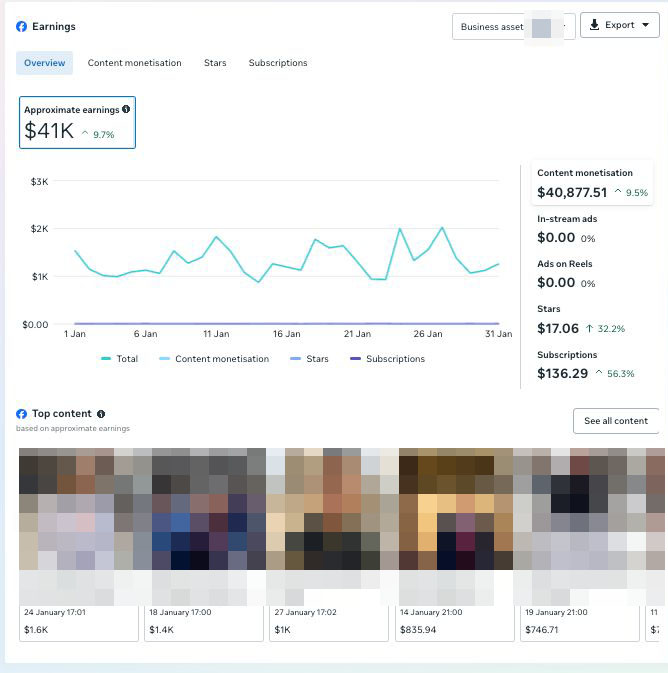Click the 56.3% subscriptions change indicator
The image size is (668, 673).
click(x=615, y=373)
